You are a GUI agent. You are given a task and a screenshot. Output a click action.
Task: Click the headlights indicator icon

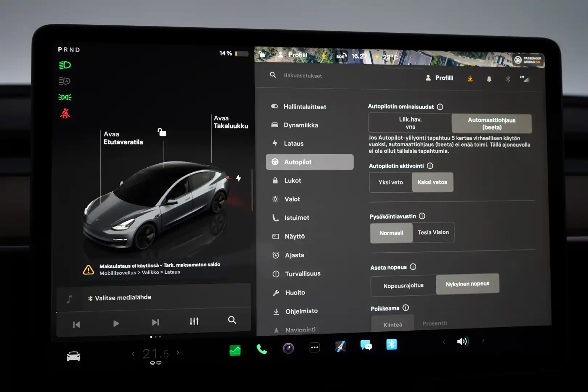(65, 65)
